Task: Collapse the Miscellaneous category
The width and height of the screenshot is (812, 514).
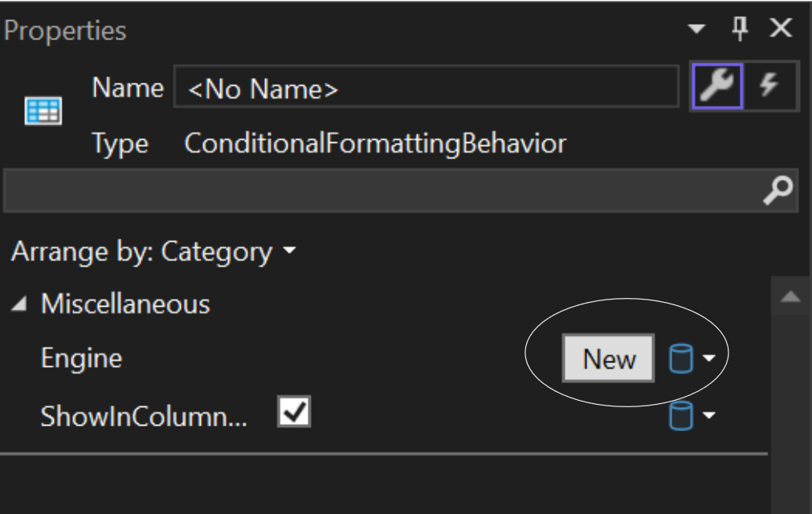Action: [20, 304]
